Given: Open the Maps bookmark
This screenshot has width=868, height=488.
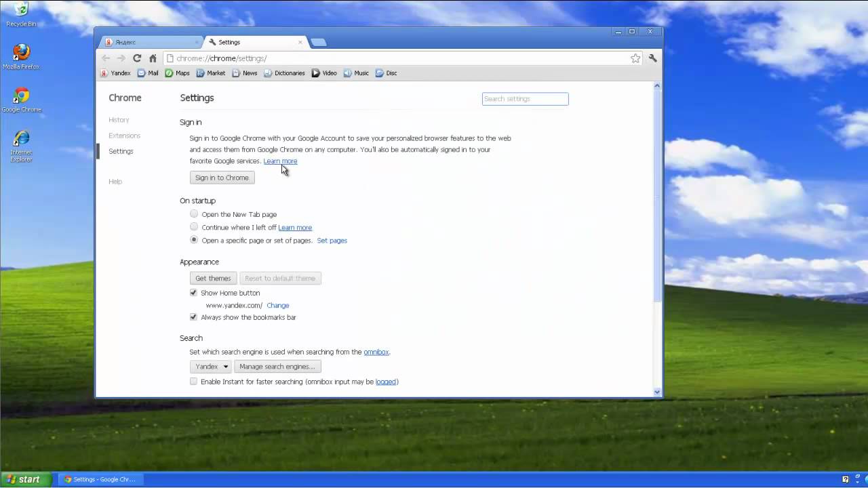Looking at the screenshot, I should 178,73.
